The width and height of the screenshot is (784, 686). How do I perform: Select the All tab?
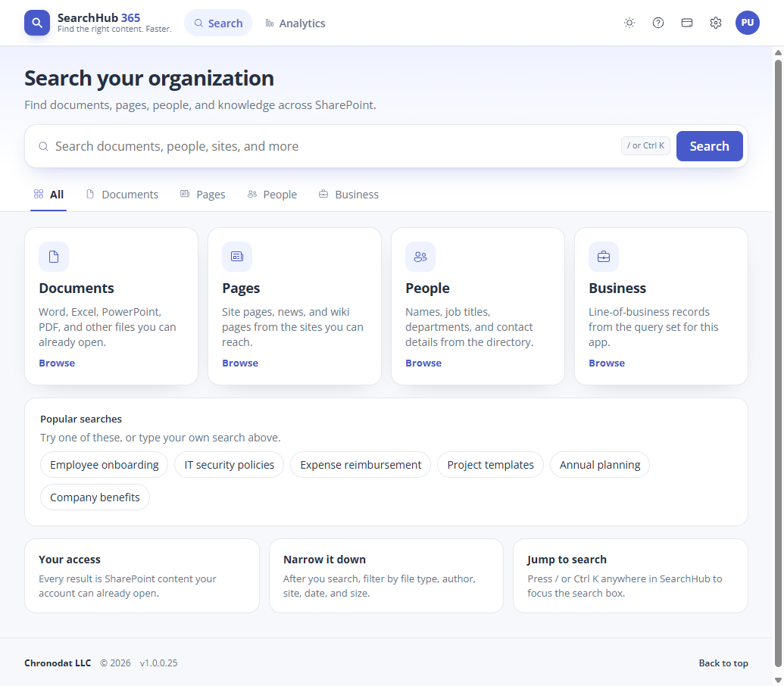(x=48, y=195)
